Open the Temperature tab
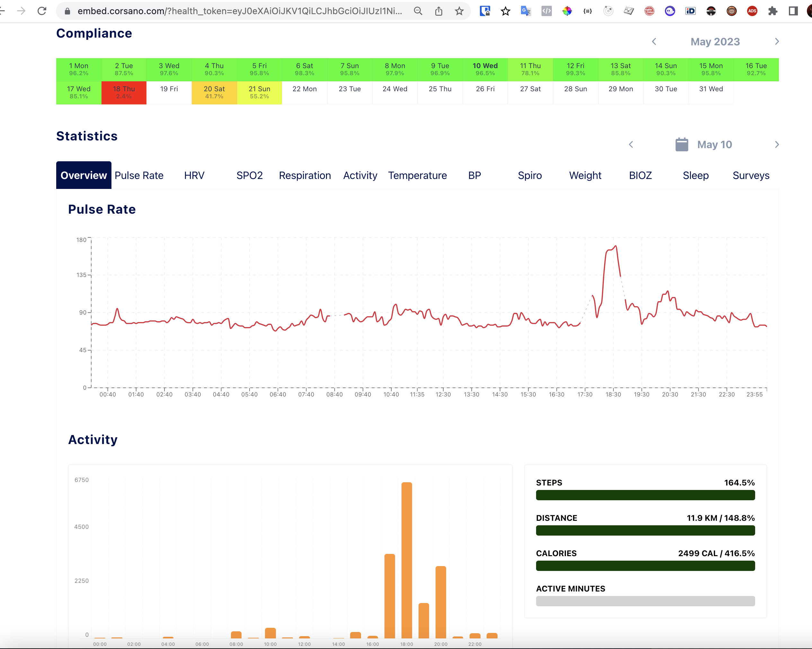Viewport: 812px width, 649px height. tap(417, 175)
